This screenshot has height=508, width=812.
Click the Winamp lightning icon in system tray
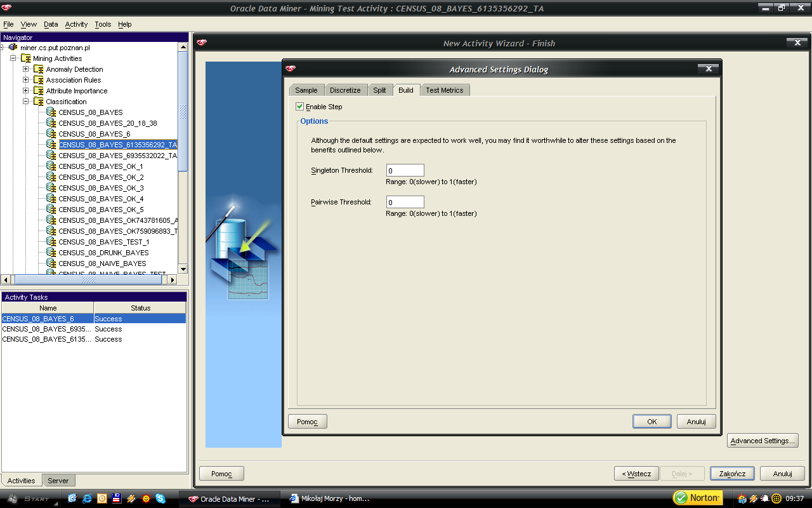[x=754, y=498]
